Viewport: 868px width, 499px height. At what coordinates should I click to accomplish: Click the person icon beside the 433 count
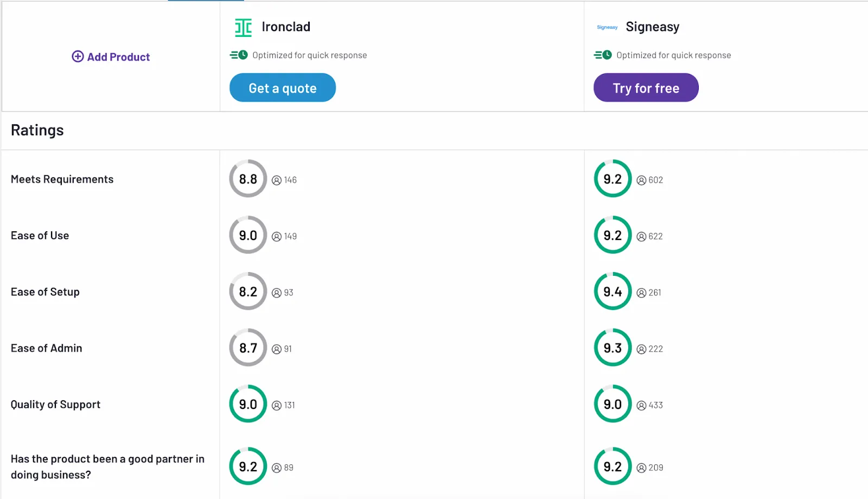(x=642, y=405)
